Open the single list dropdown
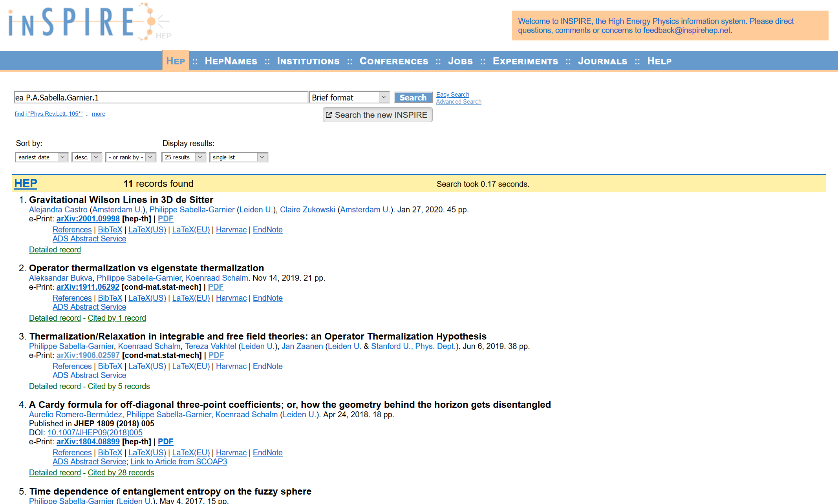 tap(239, 157)
